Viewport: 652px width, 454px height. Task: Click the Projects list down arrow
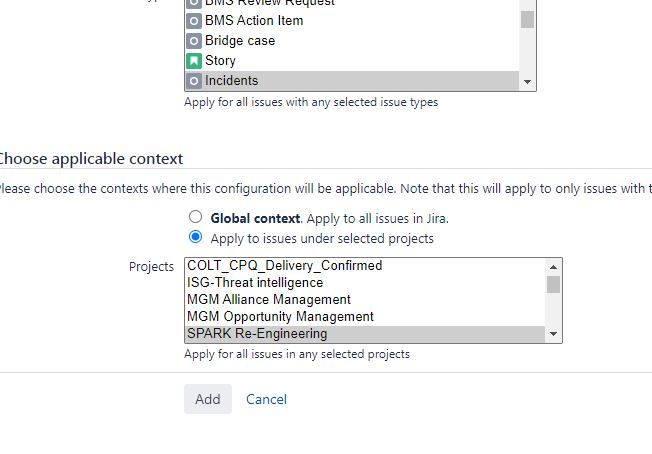coord(553,334)
